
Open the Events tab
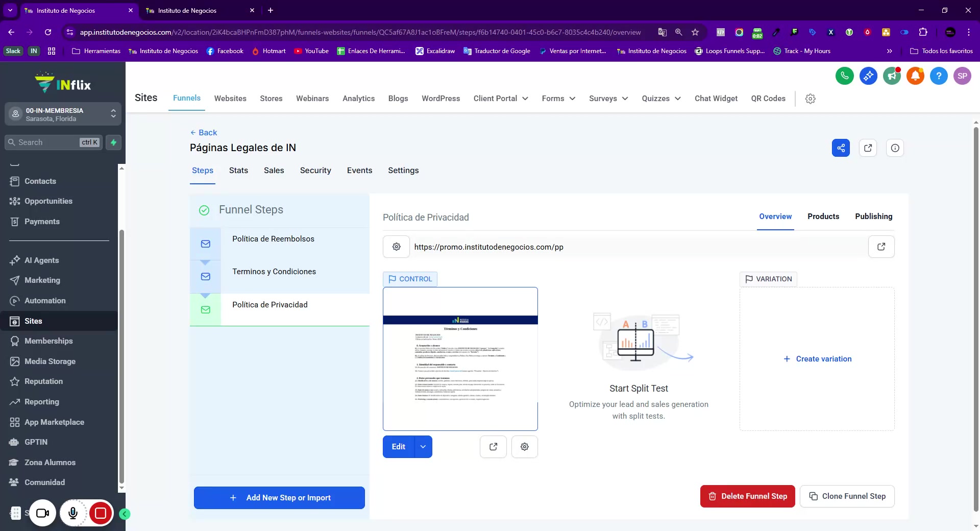[359, 171]
